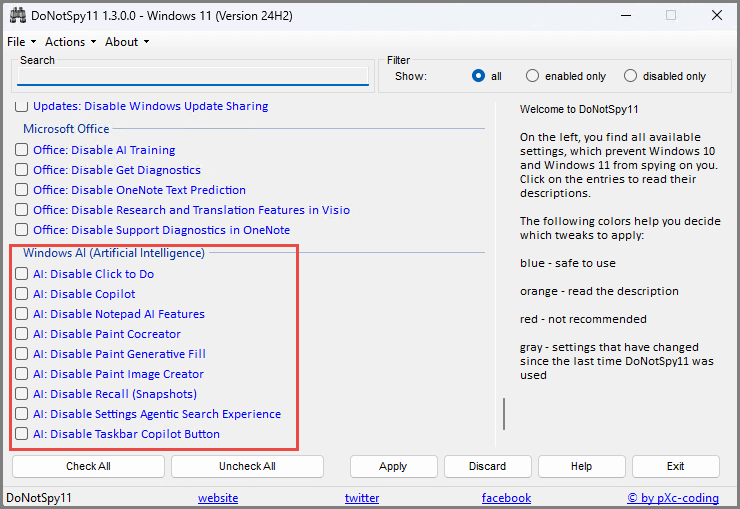Tick Disable Paint Cocreator checkbox
The height and width of the screenshot is (509, 740).
22,334
